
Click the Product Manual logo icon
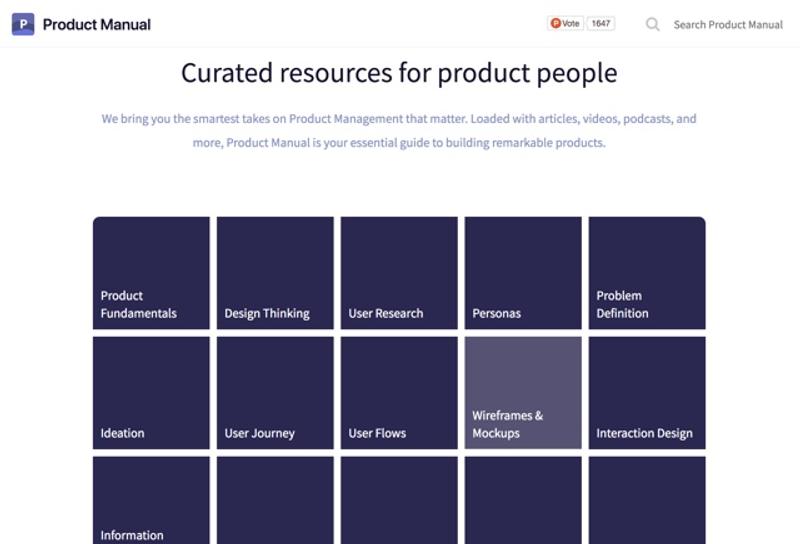point(23,24)
